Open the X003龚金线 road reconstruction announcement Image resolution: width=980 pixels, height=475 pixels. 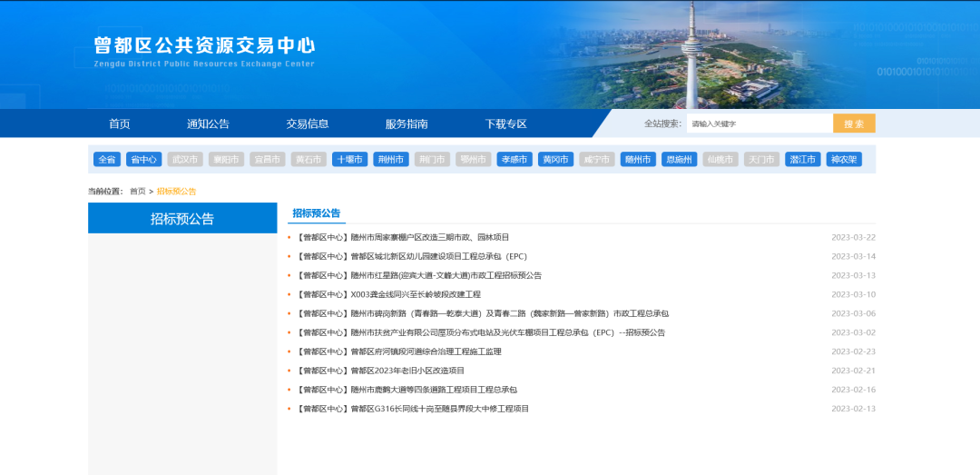pyautogui.click(x=388, y=294)
